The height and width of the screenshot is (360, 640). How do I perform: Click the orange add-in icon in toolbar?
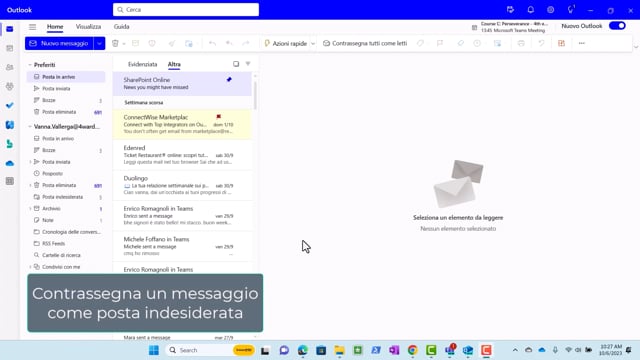pos(562,43)
